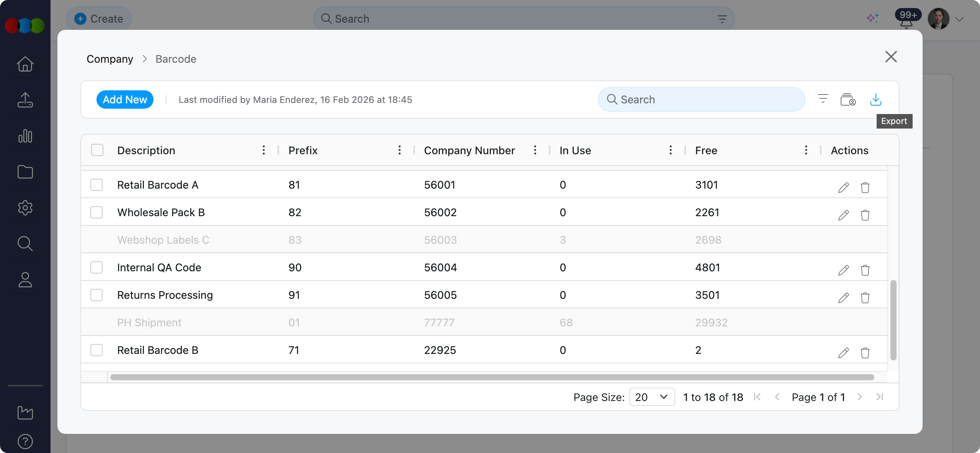Open Description column options menu
The height and width of the screenshot is (453, 980).
tap(264, 150)
